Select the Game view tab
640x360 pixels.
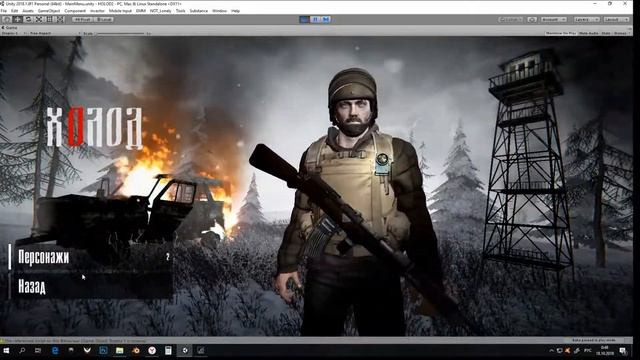coord(10,27)
